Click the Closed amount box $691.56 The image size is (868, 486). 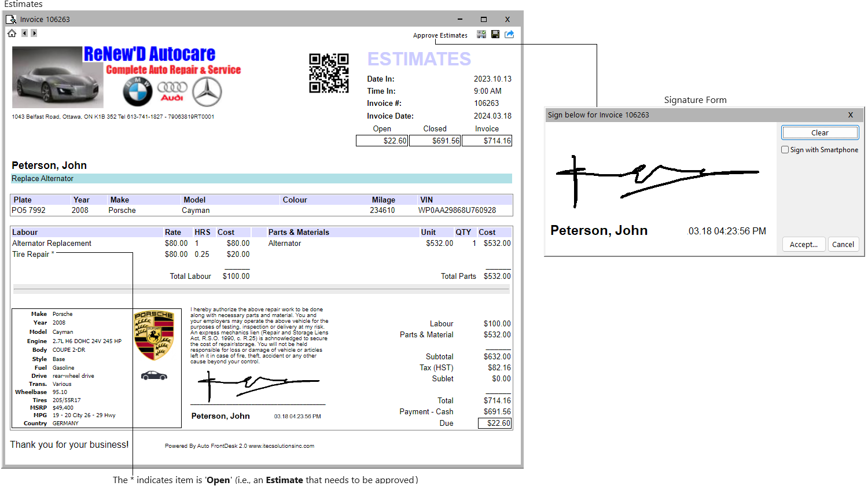(435, 141)
